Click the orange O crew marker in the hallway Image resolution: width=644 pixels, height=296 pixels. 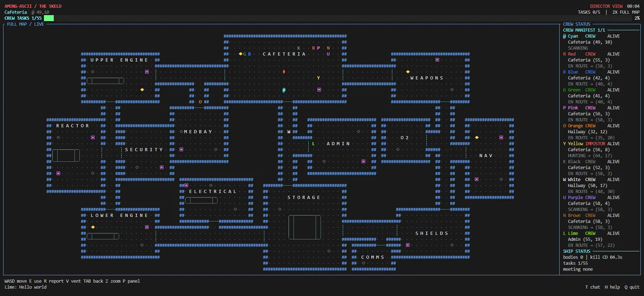[200, 102]
